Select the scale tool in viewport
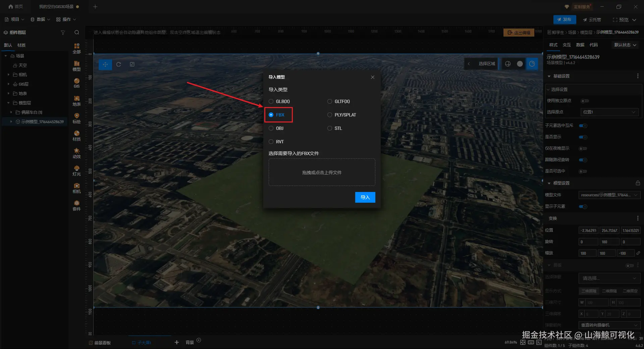The image size is (644, 349). click(x=132, y=64)
